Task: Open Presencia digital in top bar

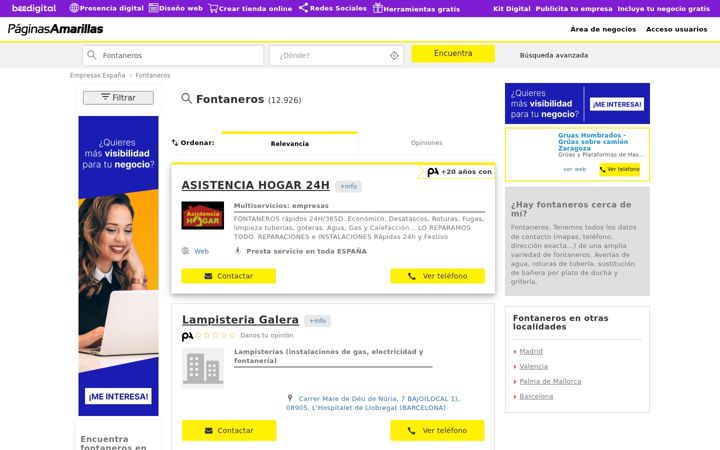Action: click(107, 8)
